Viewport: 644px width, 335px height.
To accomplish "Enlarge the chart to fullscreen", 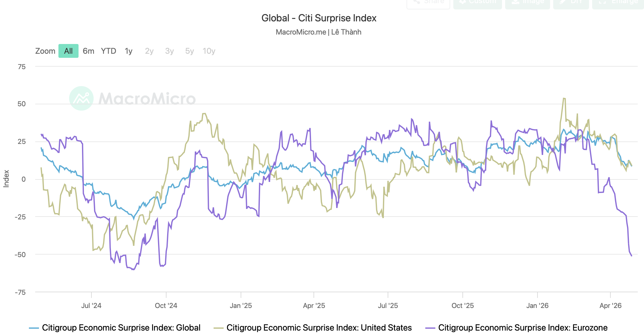I will (x=618, y=3).
